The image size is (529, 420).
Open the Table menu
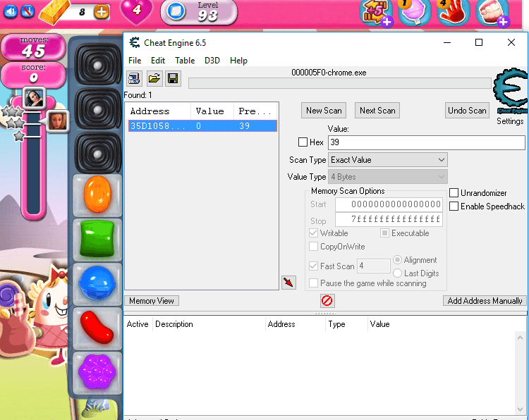(185, 61)
